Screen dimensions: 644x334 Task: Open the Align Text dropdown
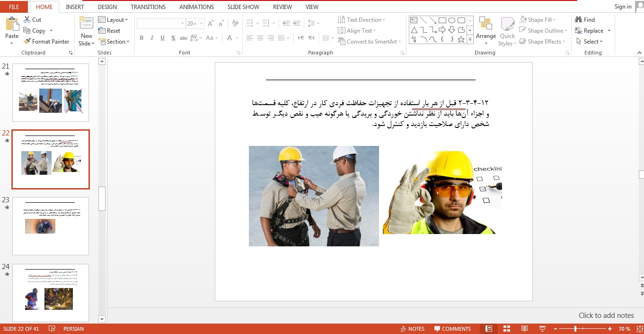click(x=358, y=31)
